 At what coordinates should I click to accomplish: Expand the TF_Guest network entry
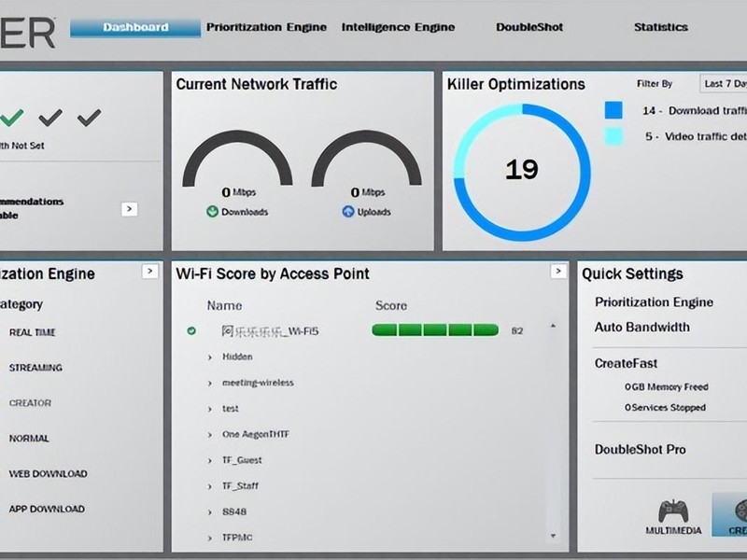click(209, 460)
